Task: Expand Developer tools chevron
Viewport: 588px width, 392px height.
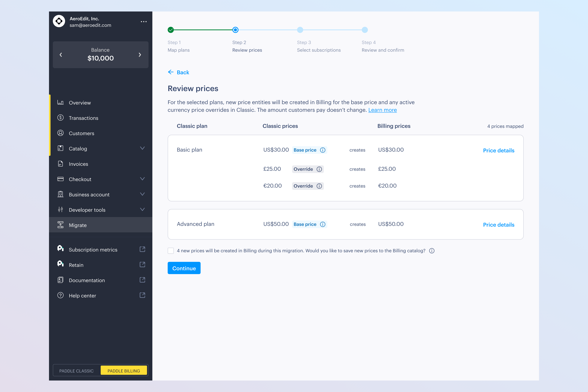Action: (x=142, y=210)
